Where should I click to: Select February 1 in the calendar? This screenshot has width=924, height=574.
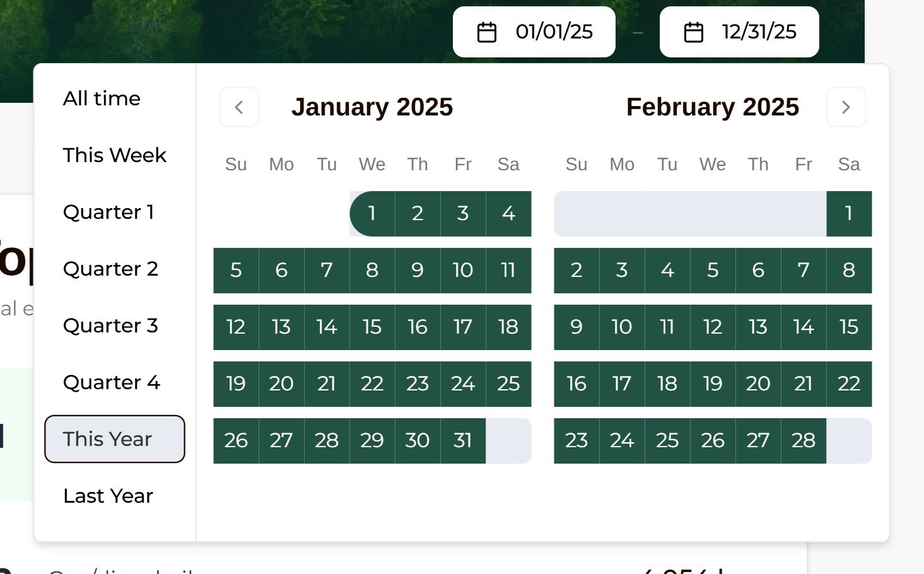(x=849, y=214)
